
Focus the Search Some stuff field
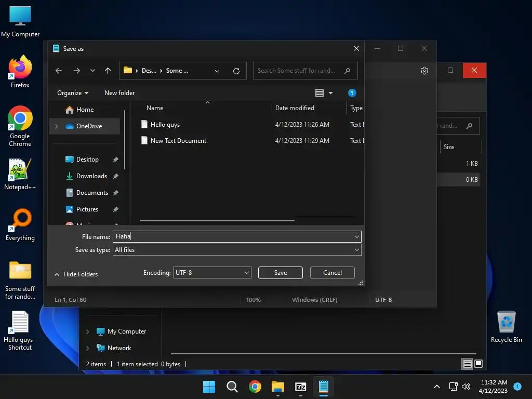pos(305,71)
